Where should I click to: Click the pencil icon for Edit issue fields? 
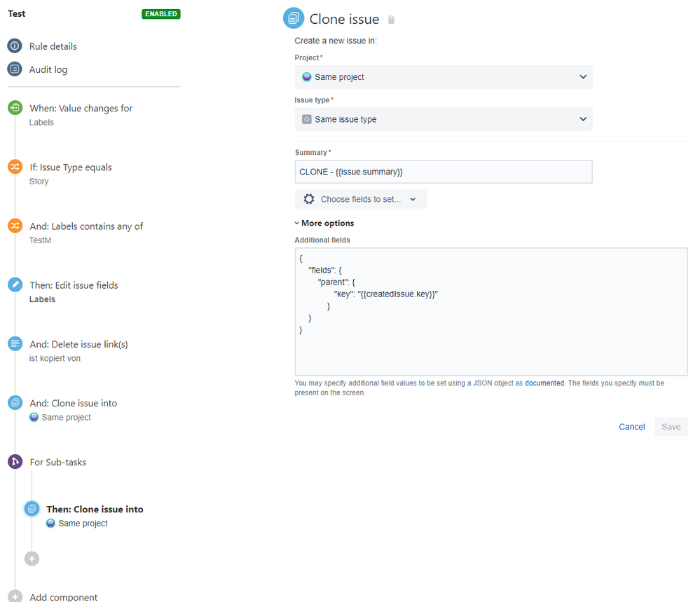(15, 285)
